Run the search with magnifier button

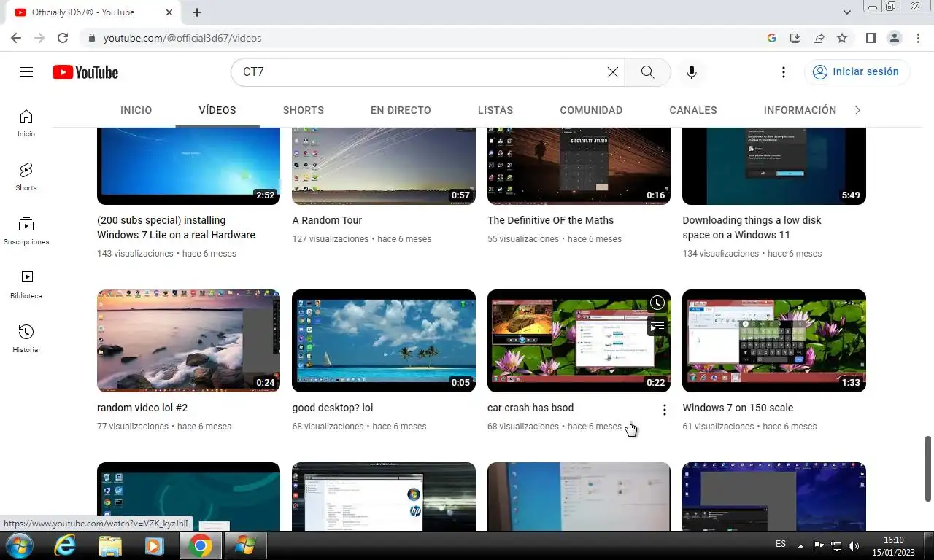647,72
